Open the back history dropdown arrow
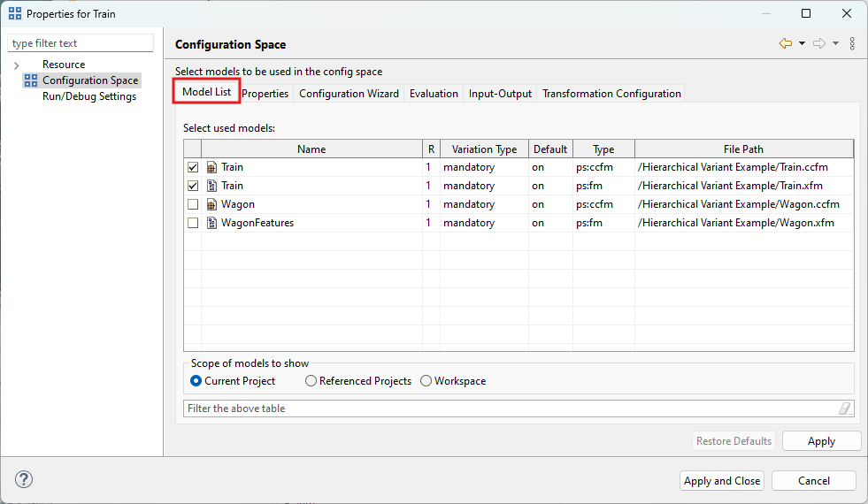This screenshot has width=868, height=504. pyautogui.click(x=802, y=43)
